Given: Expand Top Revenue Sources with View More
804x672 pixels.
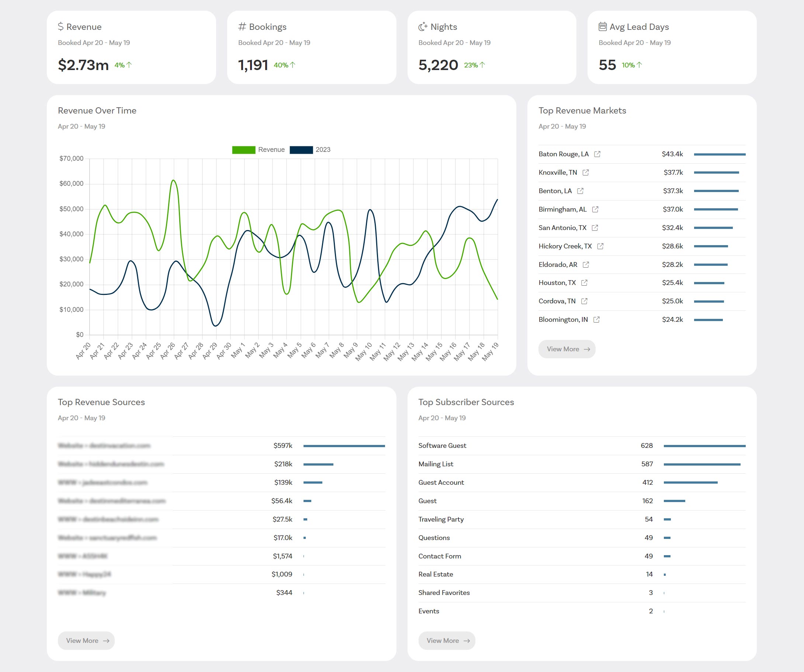Looking at the screenshot, I should (x=86, y=640).
